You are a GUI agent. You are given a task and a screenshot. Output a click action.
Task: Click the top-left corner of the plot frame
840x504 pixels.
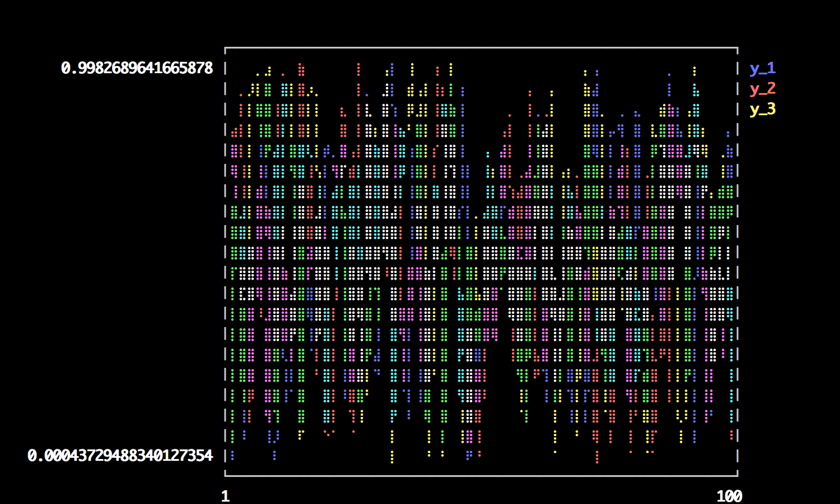click(226, 48)
